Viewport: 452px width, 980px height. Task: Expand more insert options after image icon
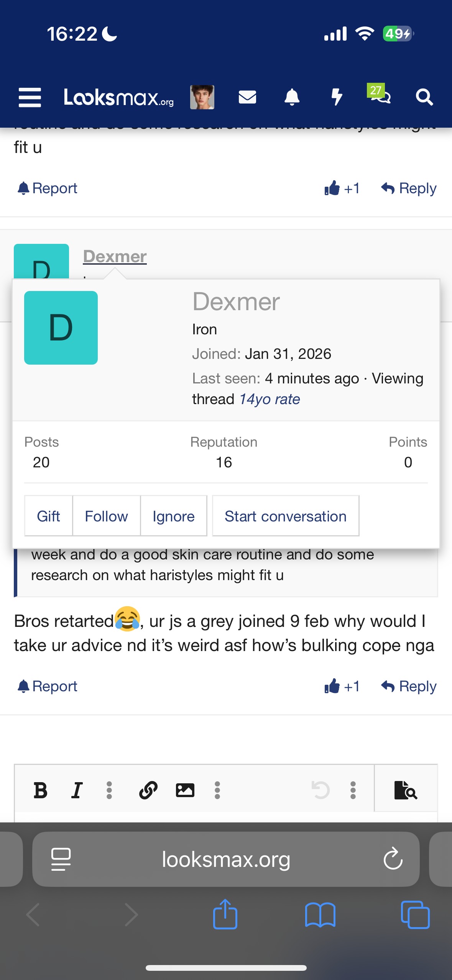[x=217, y=790]
